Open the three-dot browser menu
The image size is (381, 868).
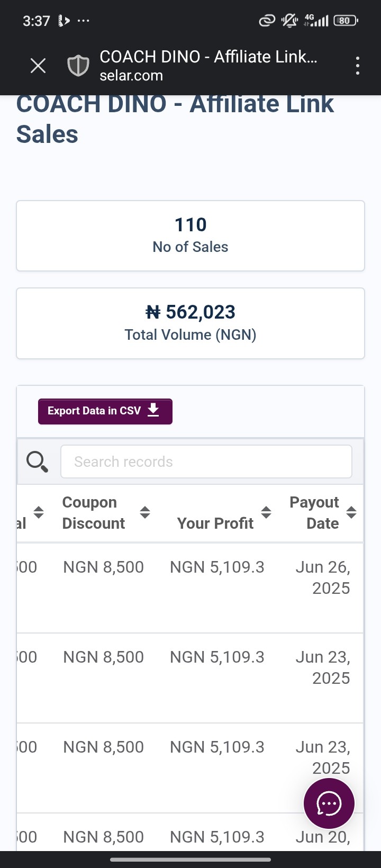click(x=358, y=66)
